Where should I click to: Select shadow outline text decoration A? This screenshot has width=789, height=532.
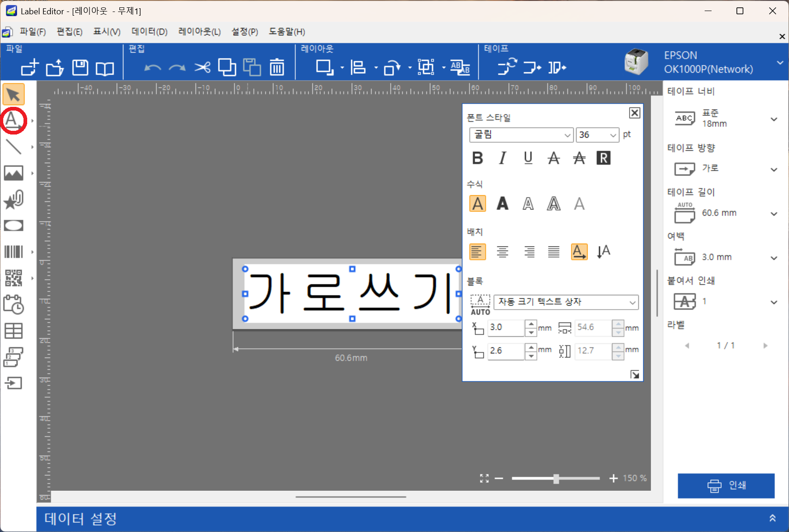(x=553, y=204)
